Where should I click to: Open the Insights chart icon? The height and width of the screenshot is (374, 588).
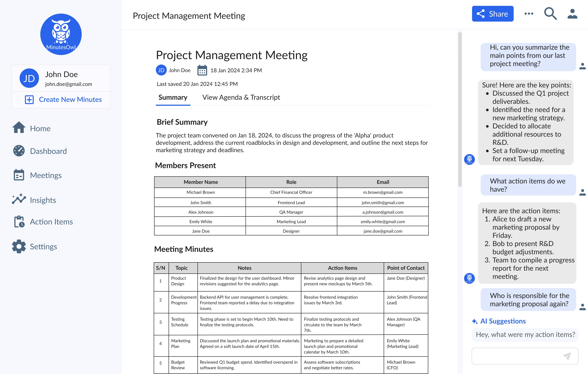point(19,199)
